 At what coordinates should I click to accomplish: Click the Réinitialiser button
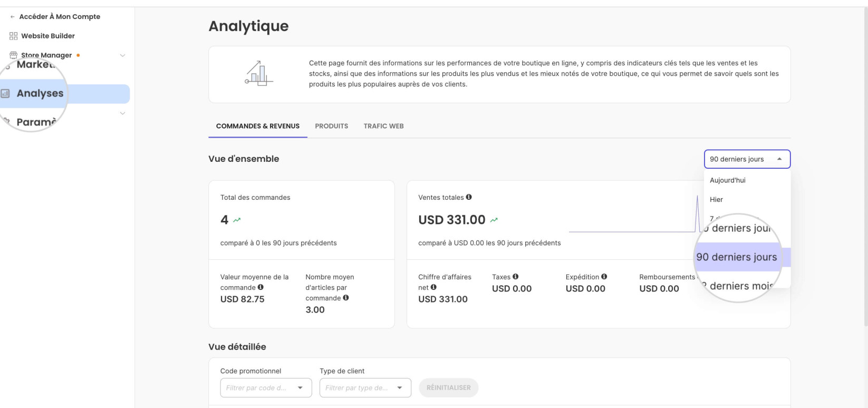tap(449, 387)
